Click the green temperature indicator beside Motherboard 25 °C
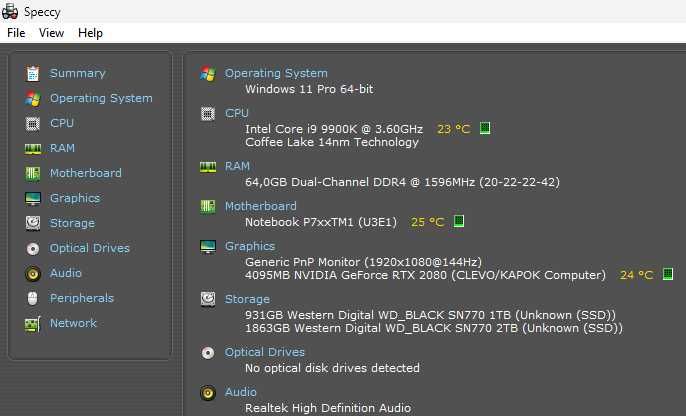The width and height of the screenshot is (686, 416). click(458, 221)
